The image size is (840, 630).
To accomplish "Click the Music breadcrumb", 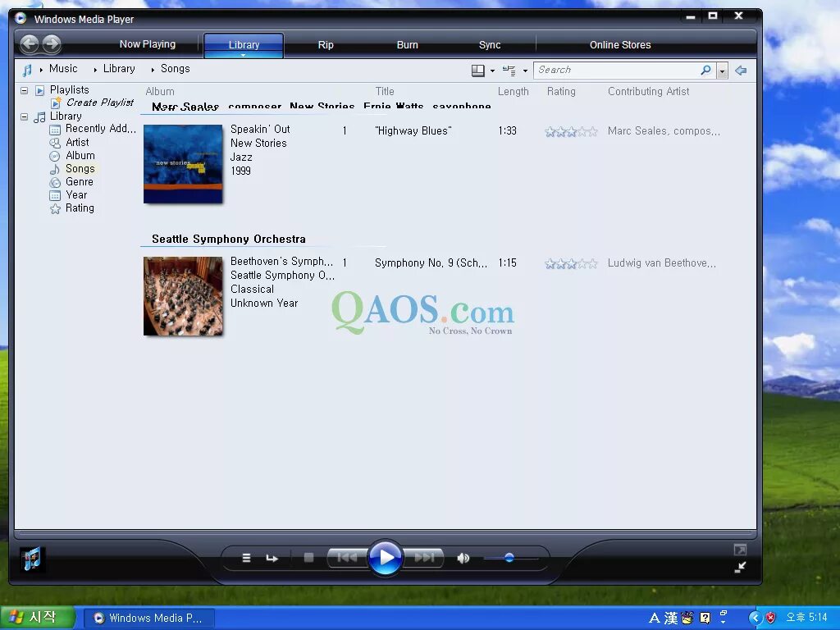I will point(63,69).
